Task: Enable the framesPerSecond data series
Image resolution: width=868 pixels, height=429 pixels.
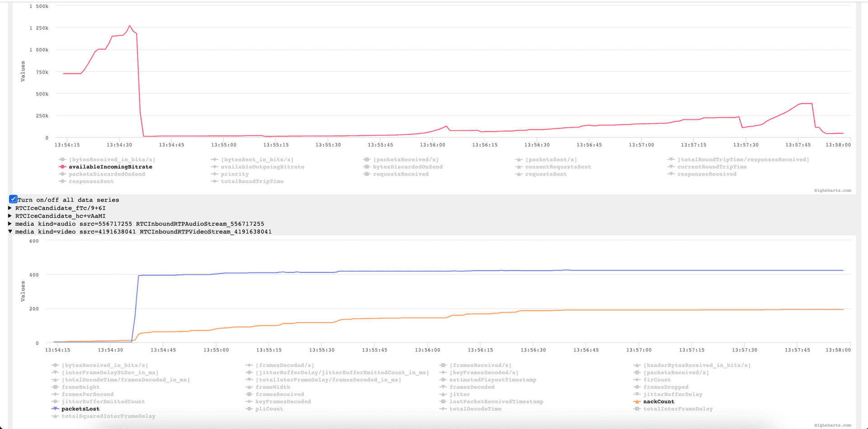Action: (87, 395)
